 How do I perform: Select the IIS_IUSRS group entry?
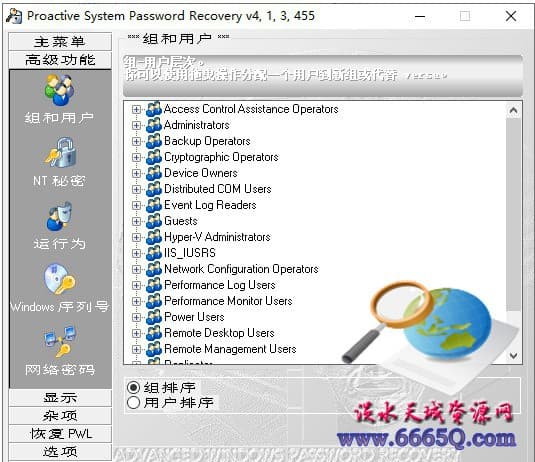coord(190,253)
